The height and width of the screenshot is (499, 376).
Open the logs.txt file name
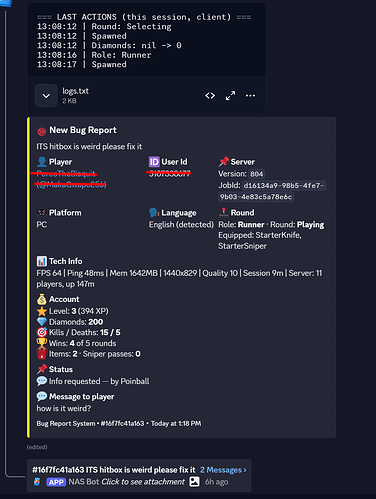[75, 91]
